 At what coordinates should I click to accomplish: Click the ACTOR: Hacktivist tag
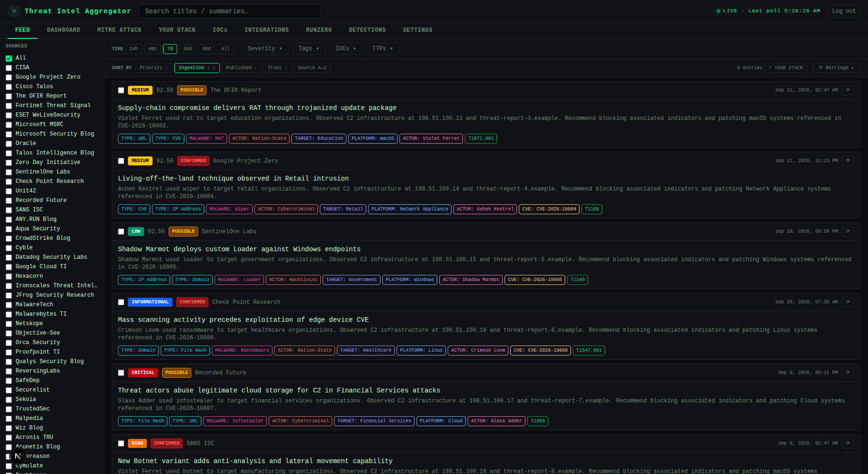coord(293,280)
